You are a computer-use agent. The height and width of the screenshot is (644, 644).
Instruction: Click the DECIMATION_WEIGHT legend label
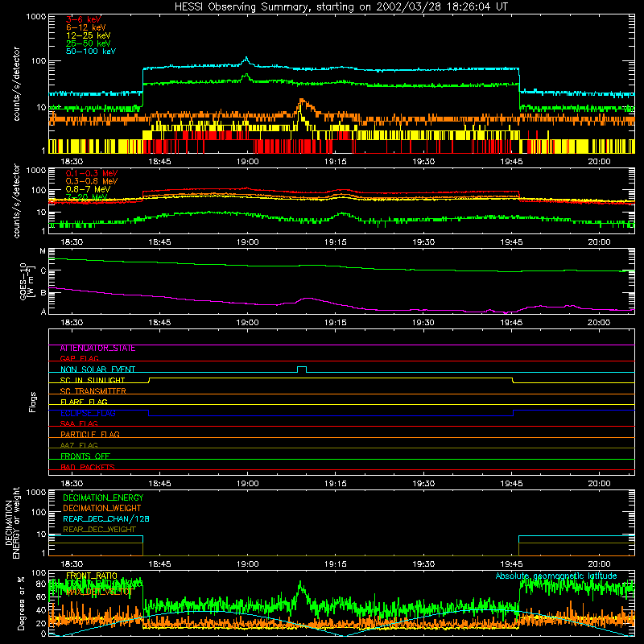[x=102, y=508]
